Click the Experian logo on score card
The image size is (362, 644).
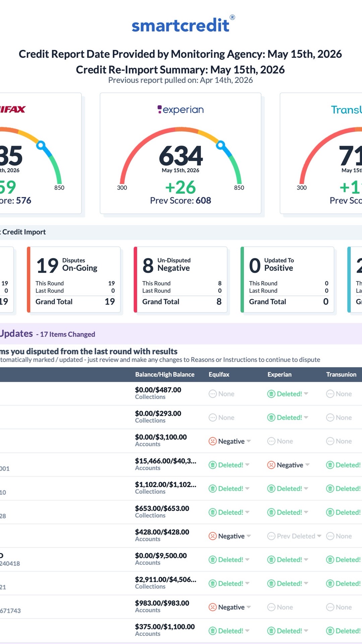pos(181,110)
